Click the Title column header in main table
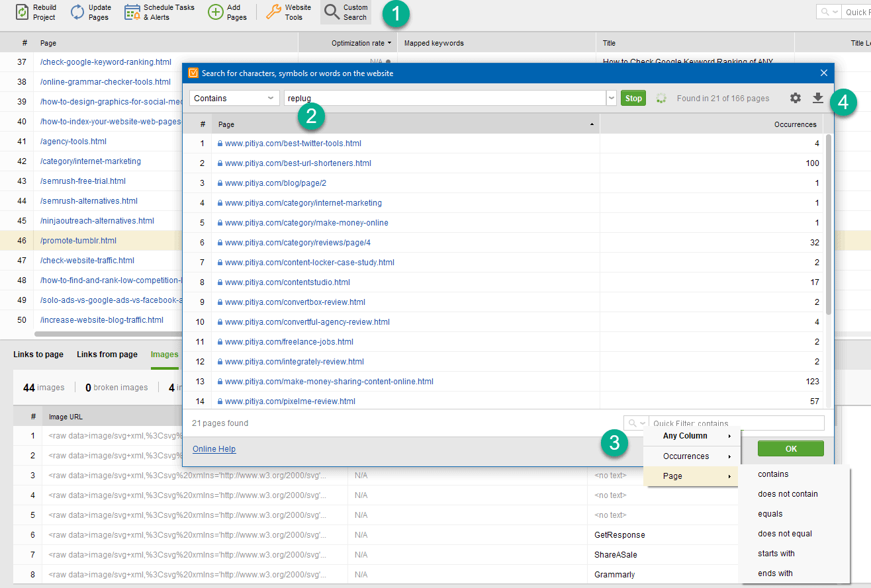The height and width of the screenshot is (588, 871). pyautogui.click(x=695, y=43)
